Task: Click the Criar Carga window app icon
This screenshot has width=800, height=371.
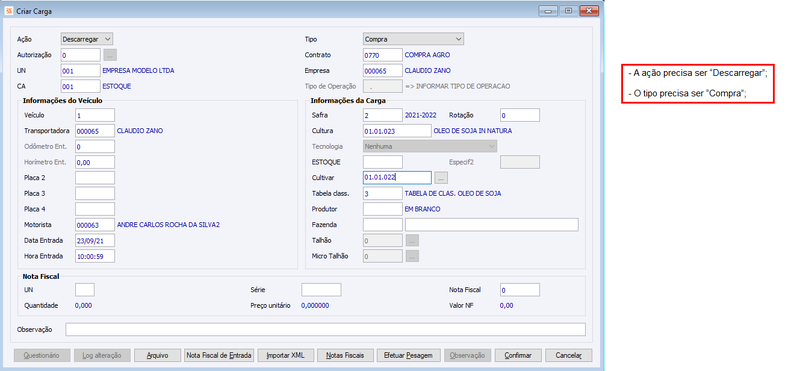Action: 9,11
